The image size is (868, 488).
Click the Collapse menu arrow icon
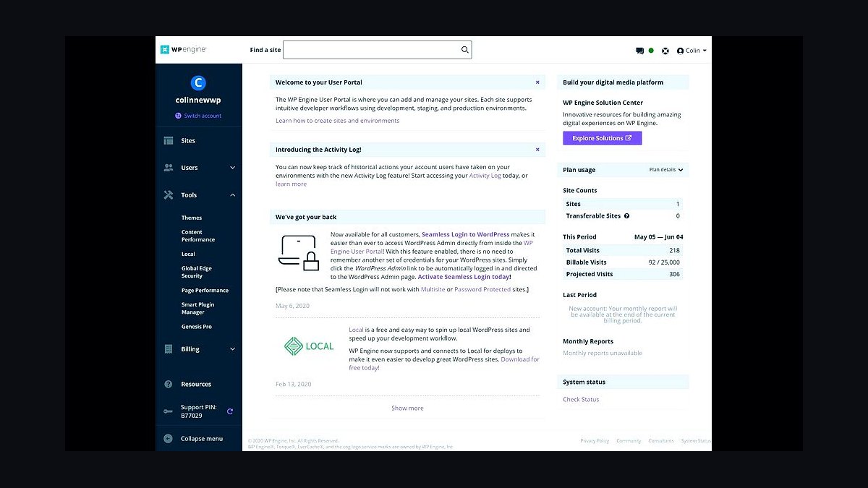point(169,439)
